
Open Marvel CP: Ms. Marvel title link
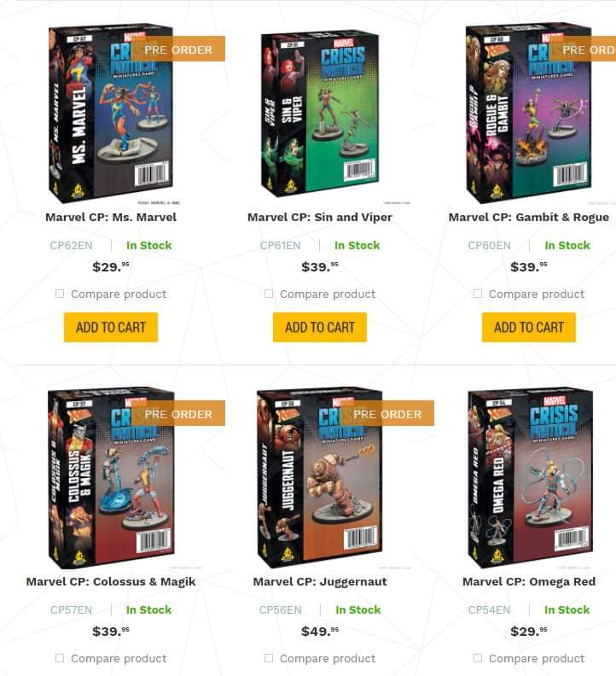111,218
